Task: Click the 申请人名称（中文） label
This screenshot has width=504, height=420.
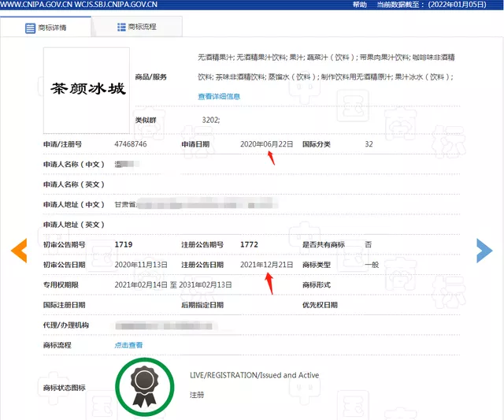Action: [x=74, y=165]
